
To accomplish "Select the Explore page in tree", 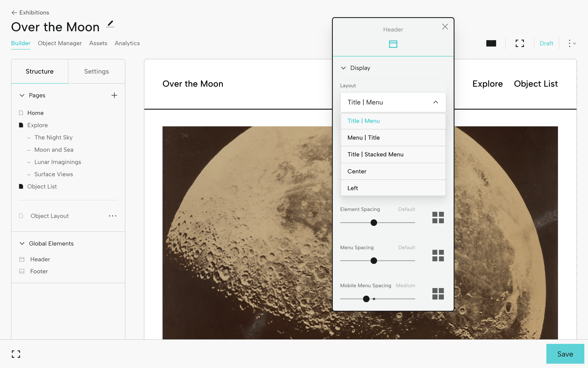I will pos(37,125).
